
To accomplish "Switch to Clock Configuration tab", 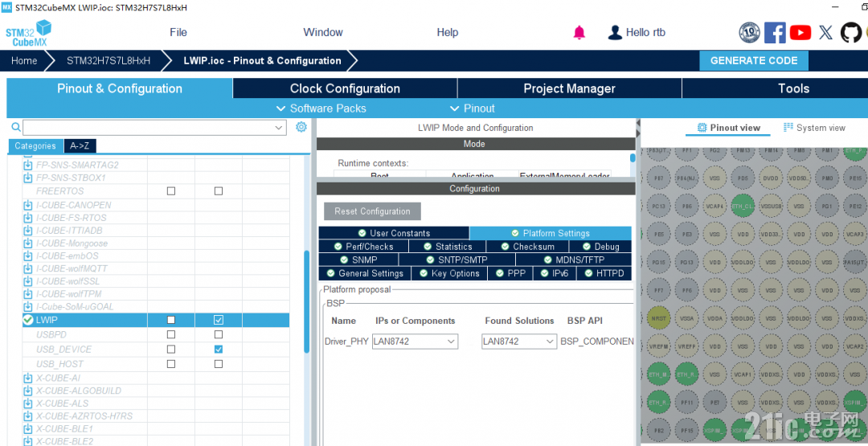I will [x=345, y=88].
